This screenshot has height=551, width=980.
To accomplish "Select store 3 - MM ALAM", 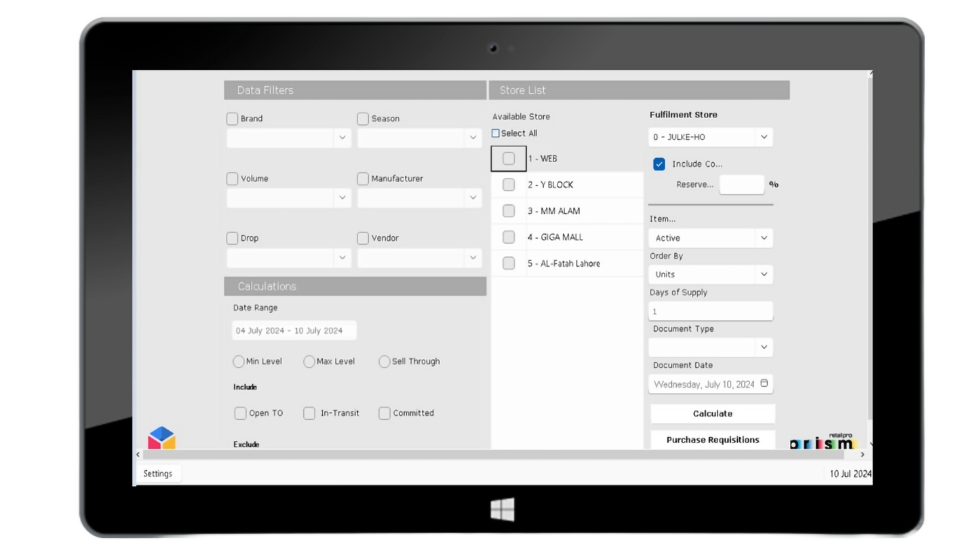I will pyautogui.click(x=509, y=211).
